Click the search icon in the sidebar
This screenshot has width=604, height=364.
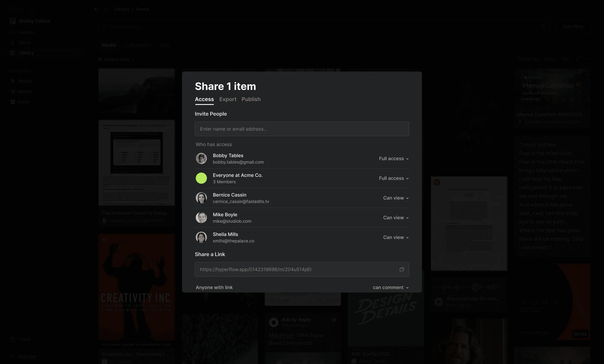(x=12, y=32)
